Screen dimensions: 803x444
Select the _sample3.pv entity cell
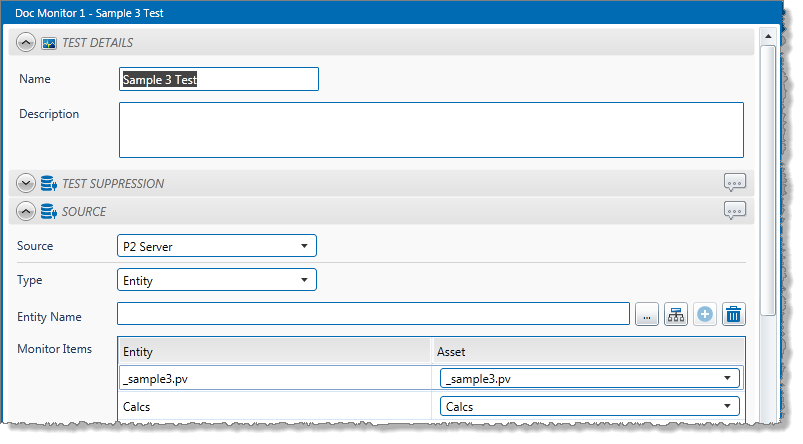point(276,379)
